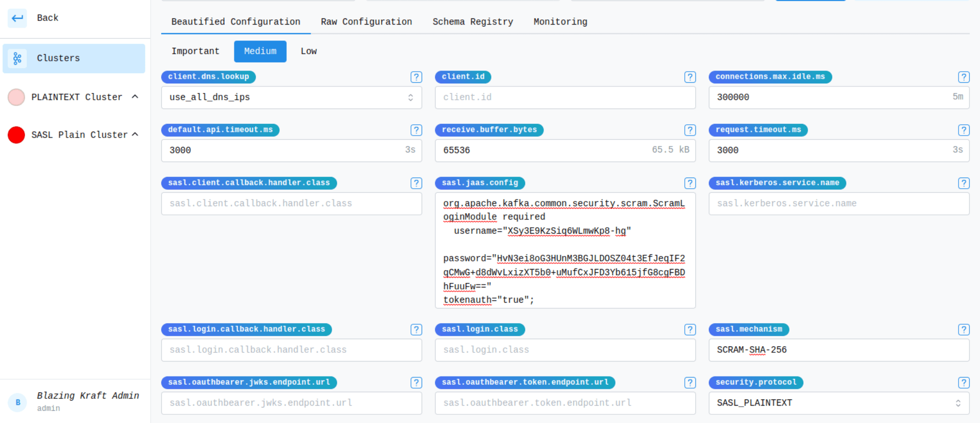
Task: Click the receive.buffer.bytes label badge
Action: click(489, 130)
